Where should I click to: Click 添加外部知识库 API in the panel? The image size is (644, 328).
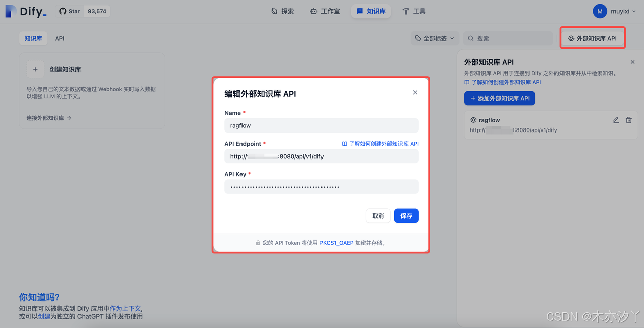coord(500,98)
